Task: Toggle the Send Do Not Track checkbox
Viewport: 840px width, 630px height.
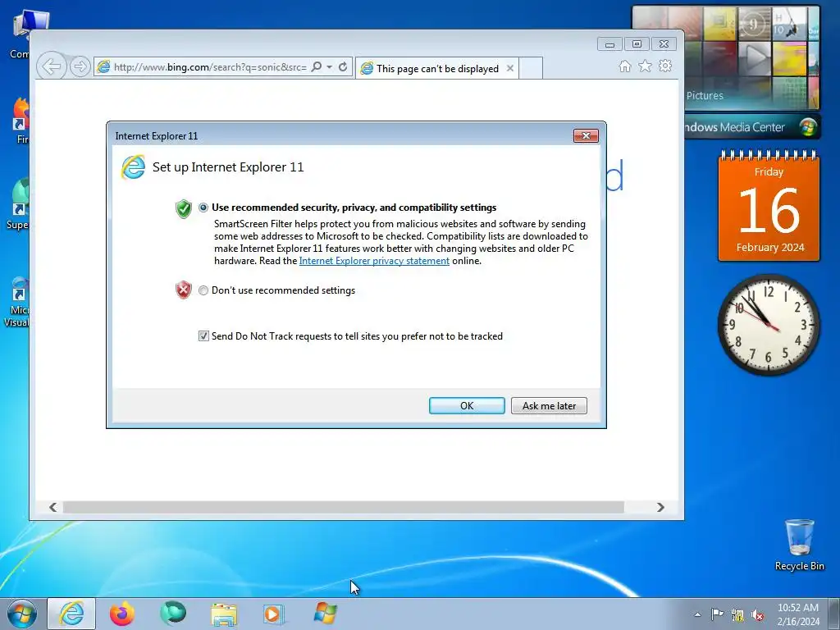Action: [203, 336]
